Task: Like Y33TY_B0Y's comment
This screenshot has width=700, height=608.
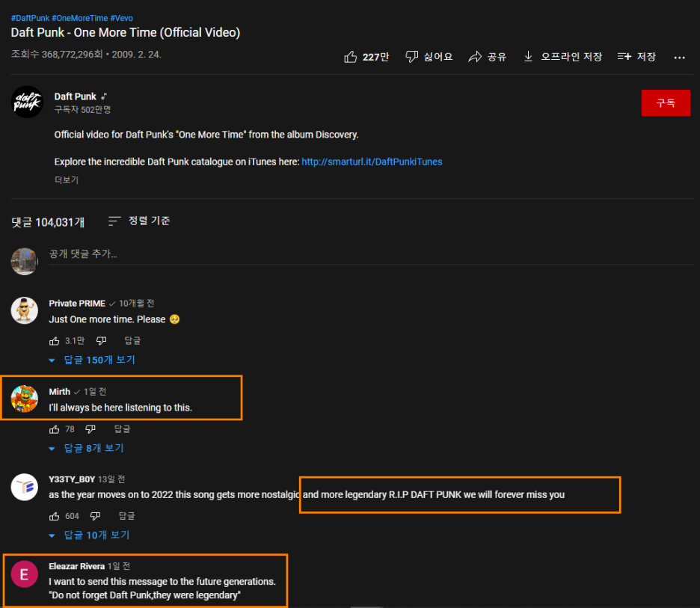Action: tap(54, 517)
